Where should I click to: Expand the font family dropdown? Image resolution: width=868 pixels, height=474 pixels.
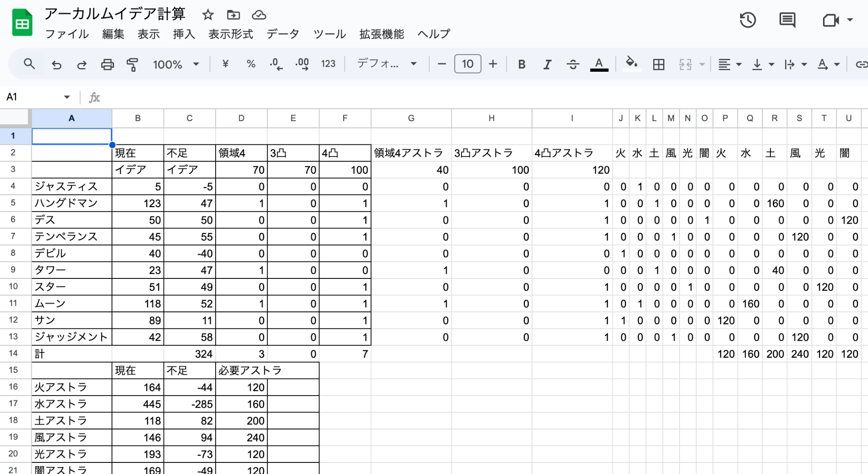pyautogui.click(x=387, y=64)
